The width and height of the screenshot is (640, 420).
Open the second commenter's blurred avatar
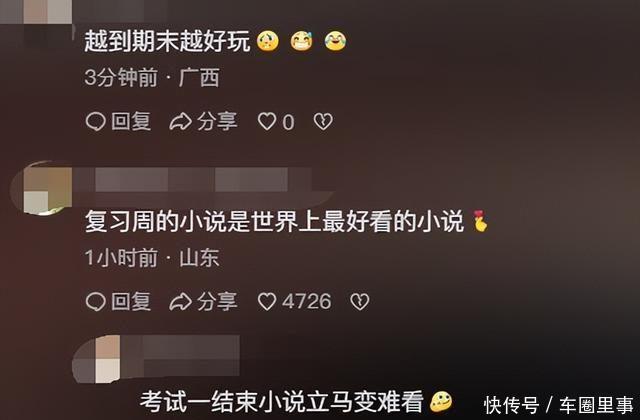[42, 188]
